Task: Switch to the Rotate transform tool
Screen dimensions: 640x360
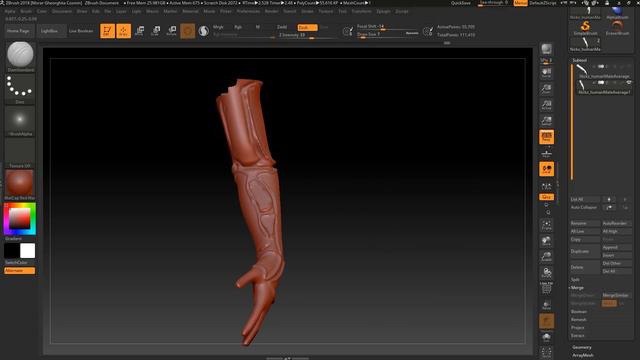Action: 172,31
